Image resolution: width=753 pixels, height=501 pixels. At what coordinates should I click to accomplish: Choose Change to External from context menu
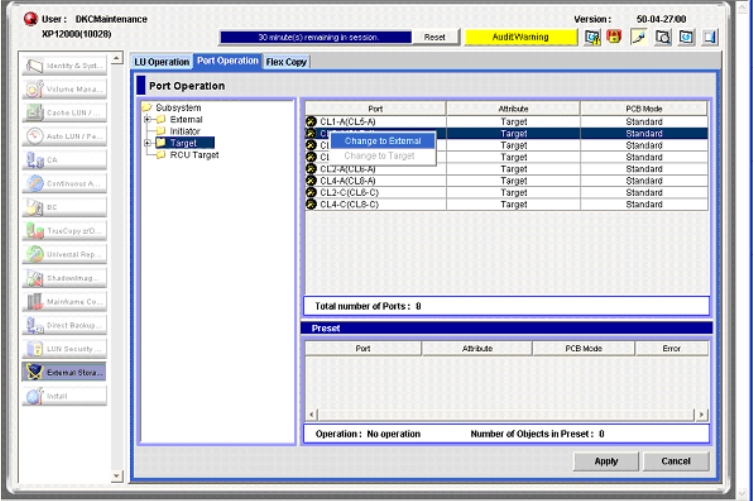point(382,141)
